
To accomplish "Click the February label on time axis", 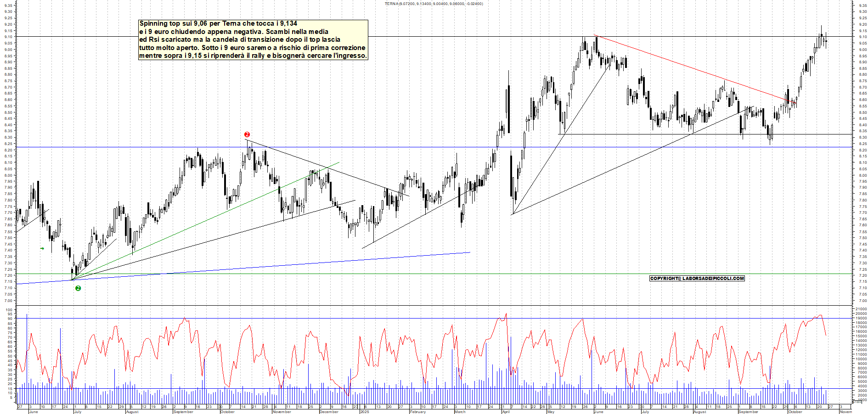I will pyautogui.click(x=418, y=412).
